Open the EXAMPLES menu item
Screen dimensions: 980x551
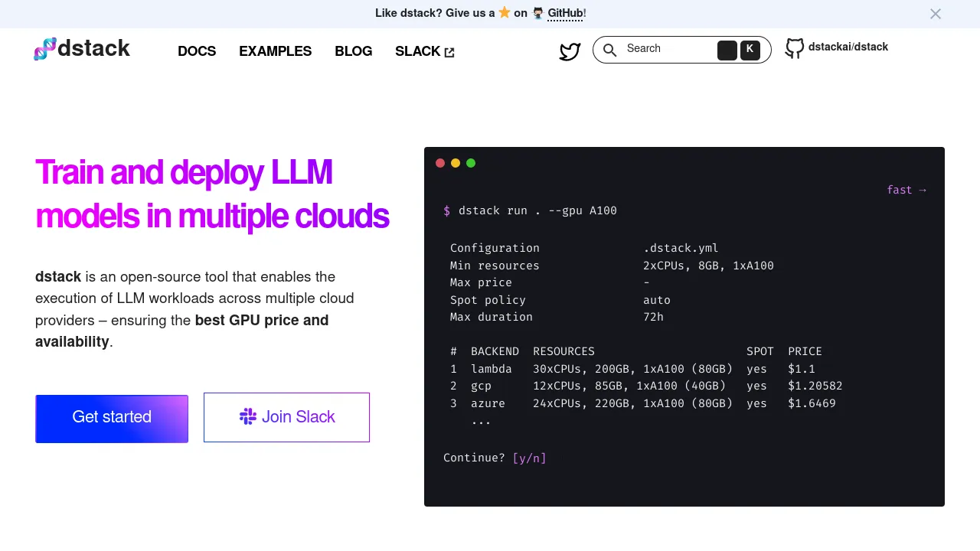(276, 51)
